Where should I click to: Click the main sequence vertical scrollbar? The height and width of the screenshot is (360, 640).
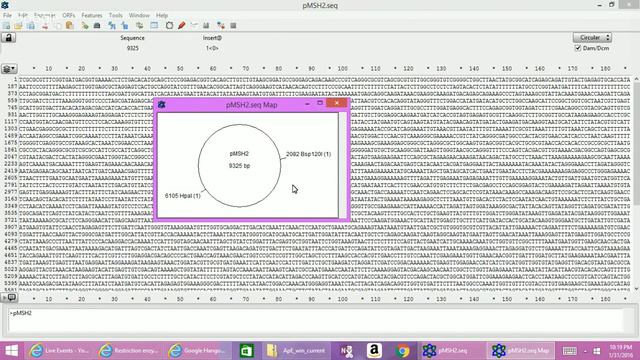point(636,184)
